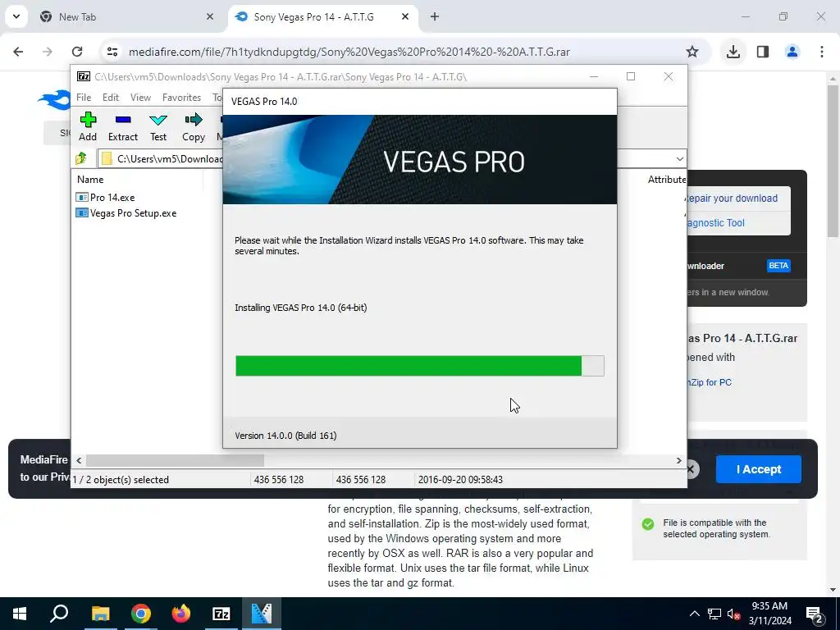Open the 7-Zip File menu
840x630 pixels.
[84, 98]
